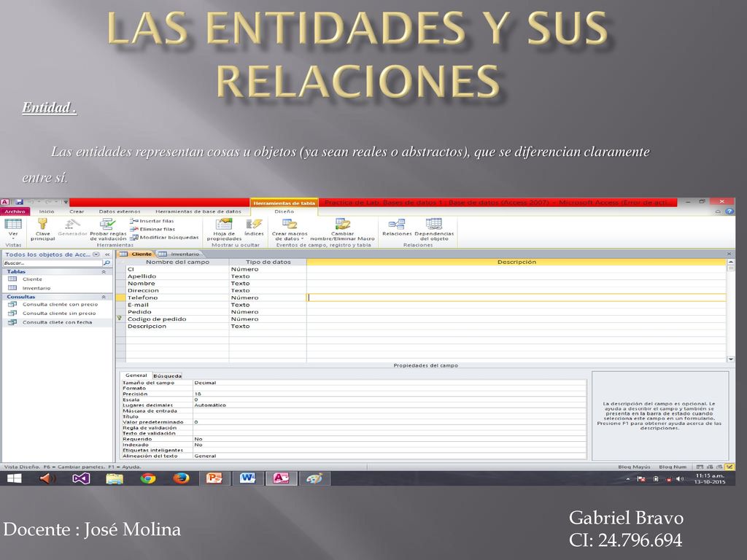Click the Telefono description field
Screen dimensions: 747x560
[516, 297]
